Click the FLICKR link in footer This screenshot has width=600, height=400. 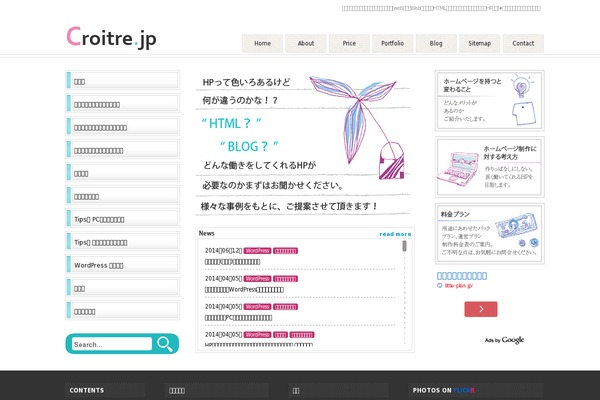[464, 390]
